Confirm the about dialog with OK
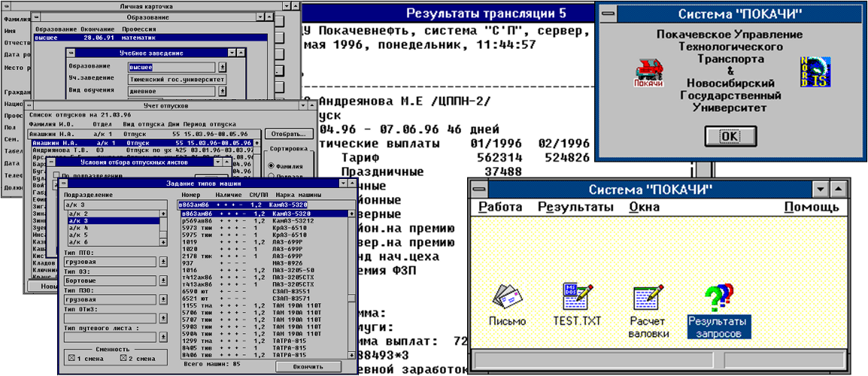This screenshot has width=868, height=376. coord(729,135)
